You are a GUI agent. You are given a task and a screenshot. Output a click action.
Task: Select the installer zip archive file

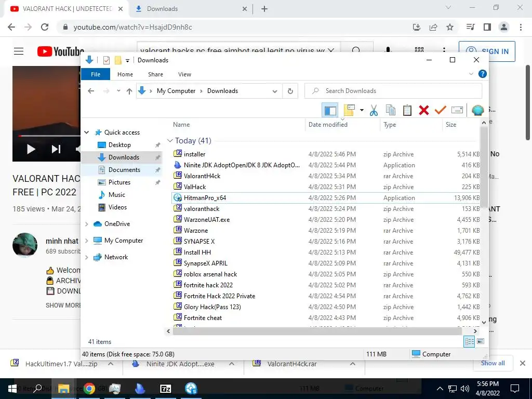click(326, 154)
